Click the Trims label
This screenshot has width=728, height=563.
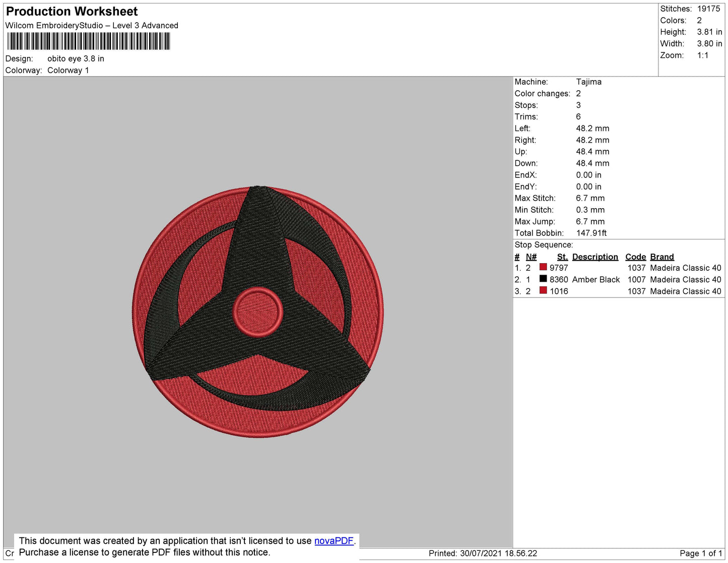coord(526,117)
